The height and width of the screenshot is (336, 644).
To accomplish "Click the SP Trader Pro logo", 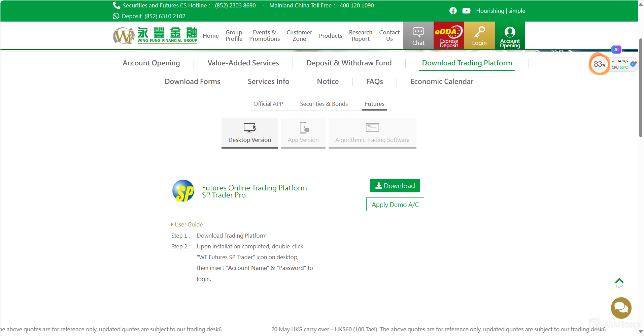I will point(183,191).
